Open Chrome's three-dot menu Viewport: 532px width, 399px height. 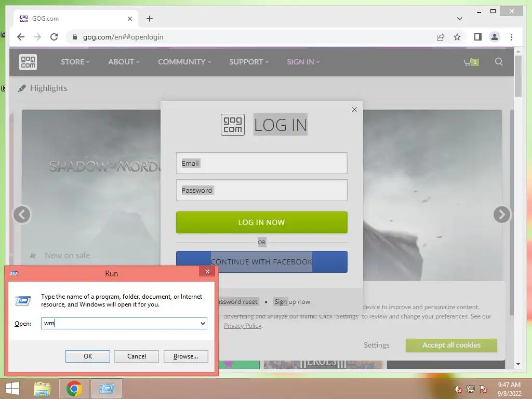(x=511, y=37)
